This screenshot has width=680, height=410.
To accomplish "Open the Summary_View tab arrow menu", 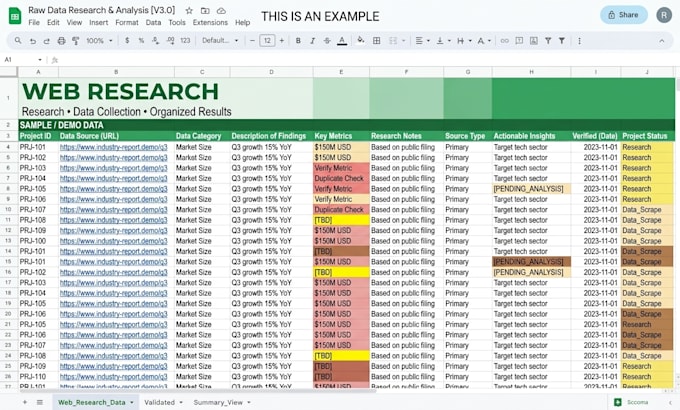I will coord(249,402).
